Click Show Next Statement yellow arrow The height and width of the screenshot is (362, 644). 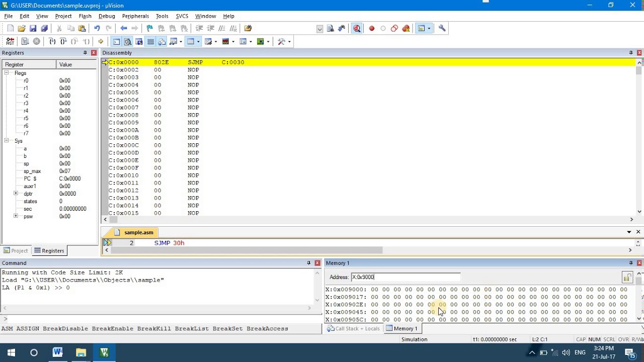101,42
